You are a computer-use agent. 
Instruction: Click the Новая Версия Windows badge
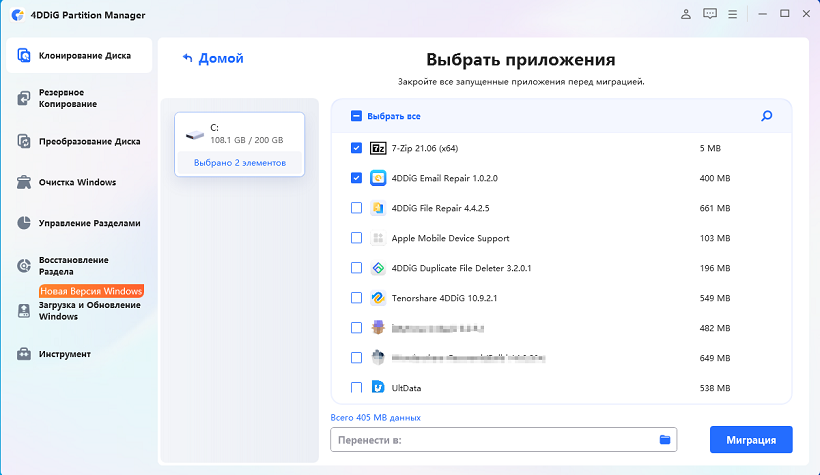tap(91, 291)
